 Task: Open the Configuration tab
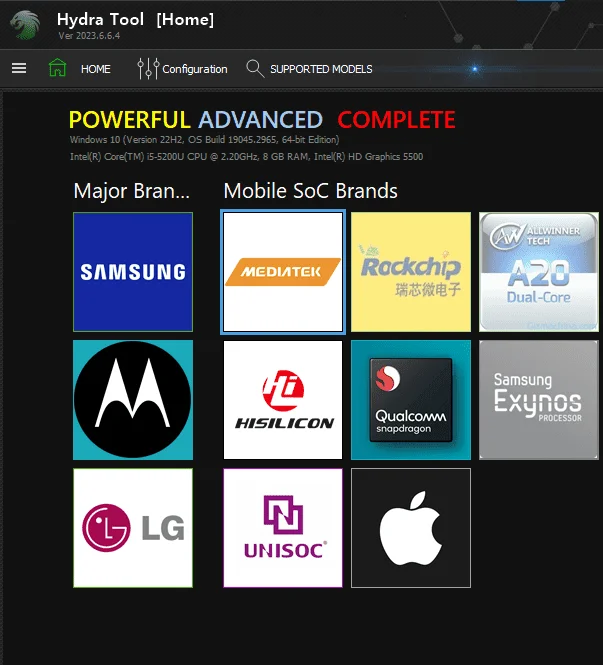point(195,69)
